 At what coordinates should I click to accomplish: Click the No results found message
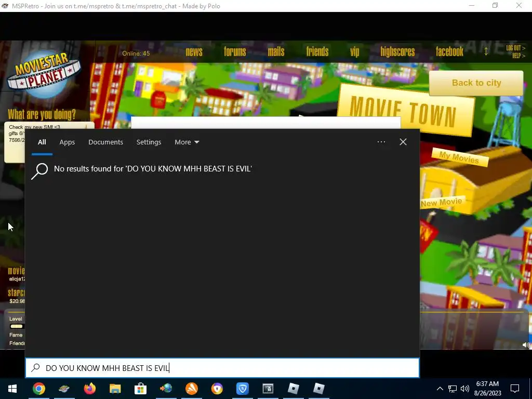[153, 169]
